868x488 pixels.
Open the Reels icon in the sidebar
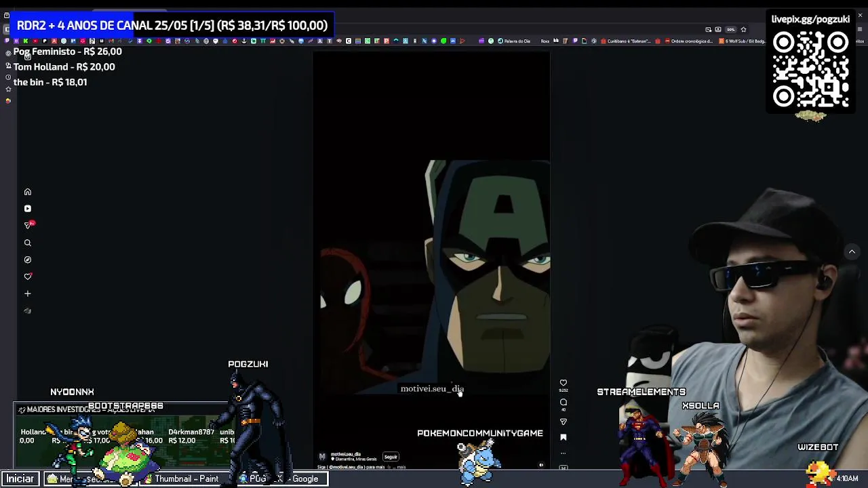point(28,209)
